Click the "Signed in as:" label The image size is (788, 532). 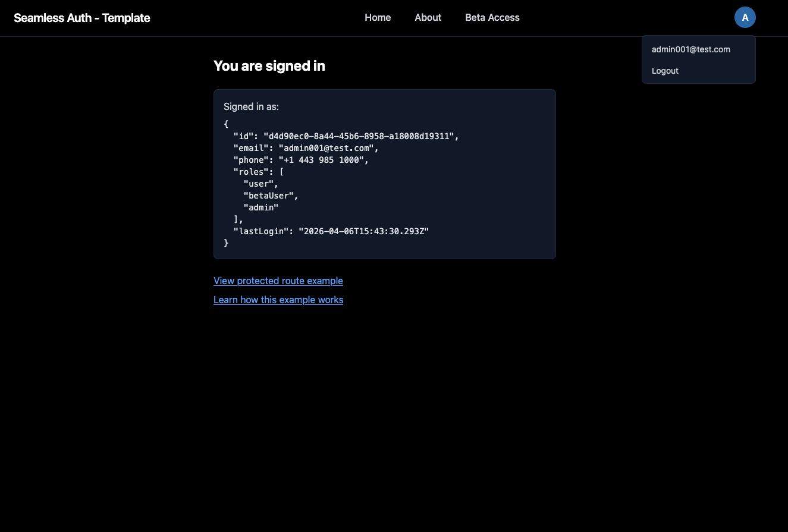pos(251,107)
